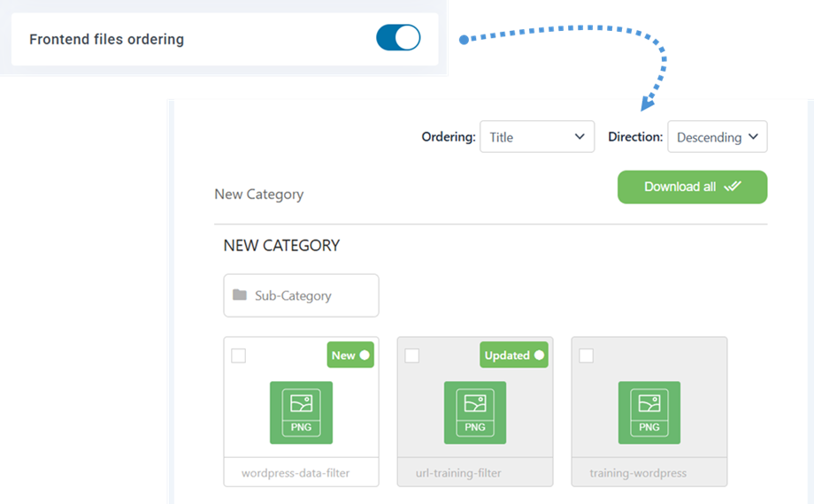The width and height of the screenshot is (814, 504).
Task: Click the New Category breadcrumb
Action: coord(258,195)
